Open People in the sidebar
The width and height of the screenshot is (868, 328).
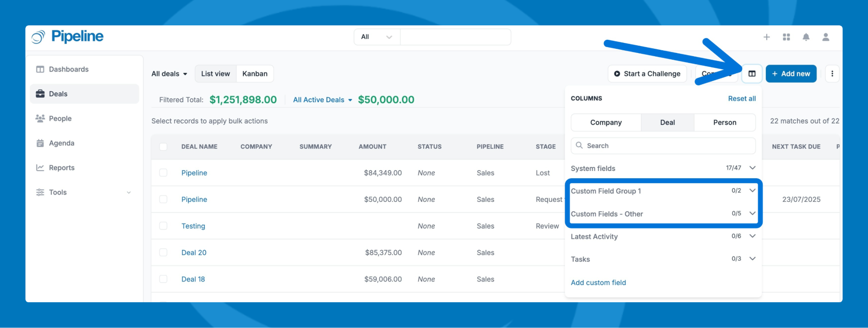85,119
